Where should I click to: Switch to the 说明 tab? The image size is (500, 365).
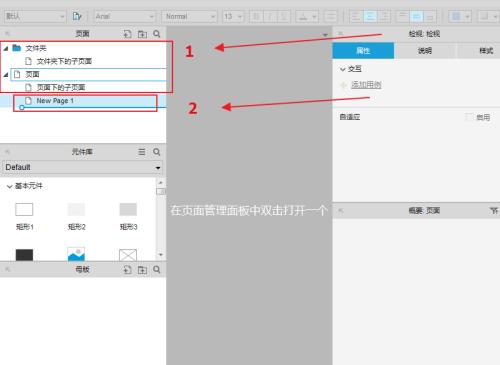click(425, 51)
